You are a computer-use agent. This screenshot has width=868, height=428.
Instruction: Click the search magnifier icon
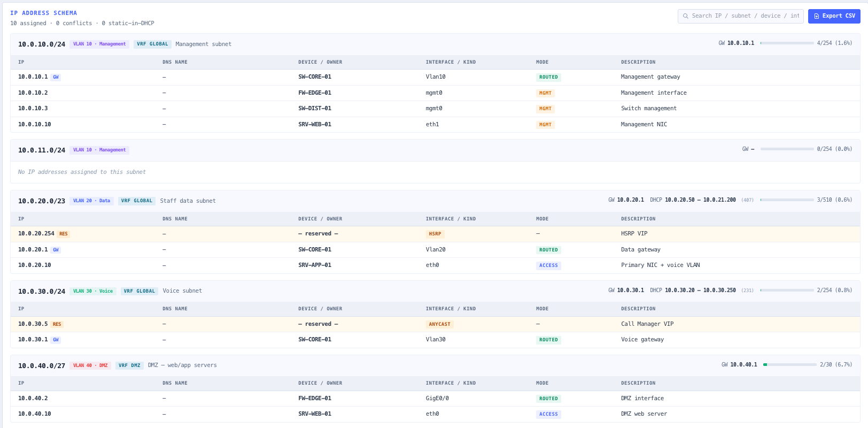[x=686, y=16]
